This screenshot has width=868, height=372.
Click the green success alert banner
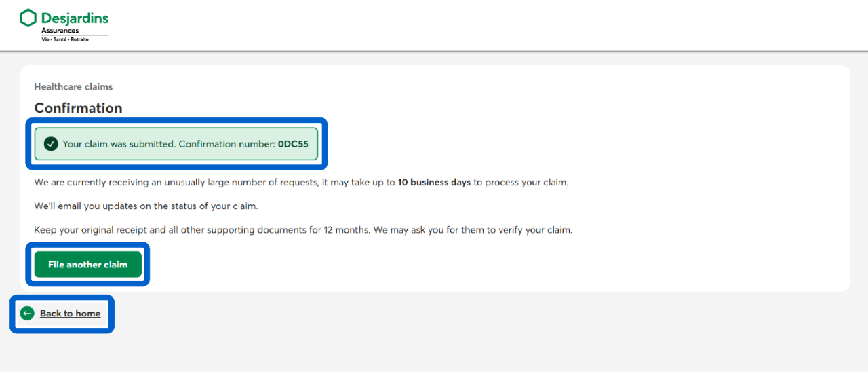(x=176, y=144)
